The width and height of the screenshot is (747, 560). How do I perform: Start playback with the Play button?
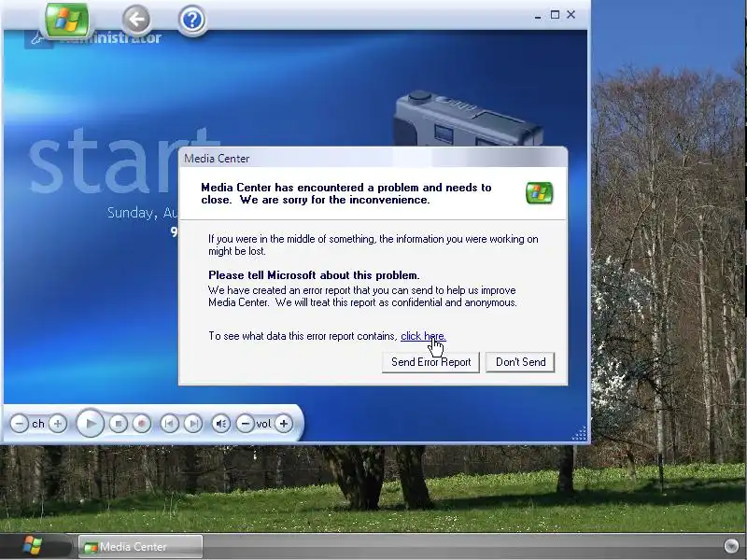(x=90, y=424)
